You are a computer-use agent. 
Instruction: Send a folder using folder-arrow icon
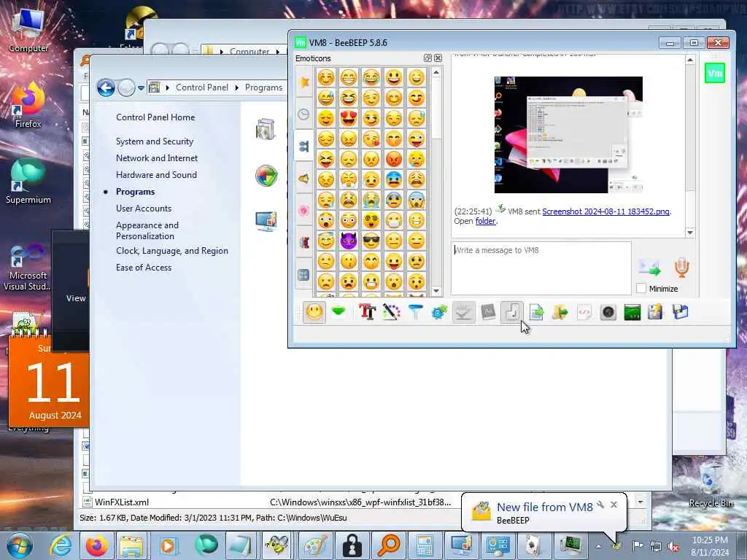[x=560, y=312]
